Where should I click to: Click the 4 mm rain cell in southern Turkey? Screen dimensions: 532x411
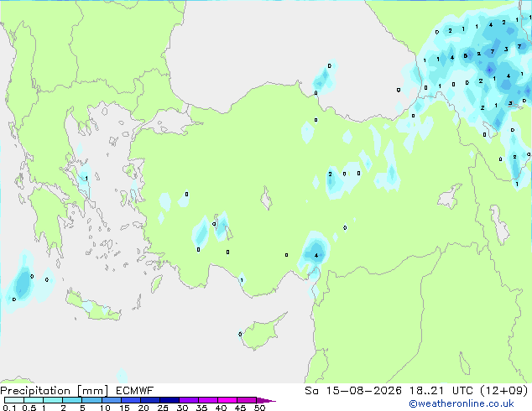[316, 252]
